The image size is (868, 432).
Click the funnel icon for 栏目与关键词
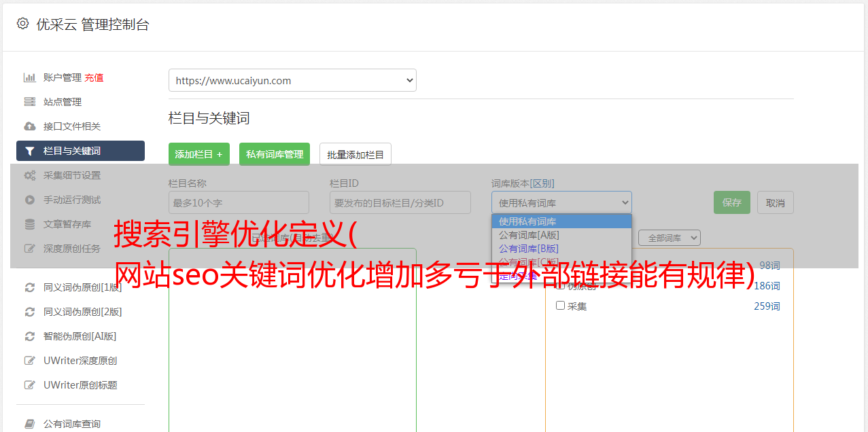(30, 151)
